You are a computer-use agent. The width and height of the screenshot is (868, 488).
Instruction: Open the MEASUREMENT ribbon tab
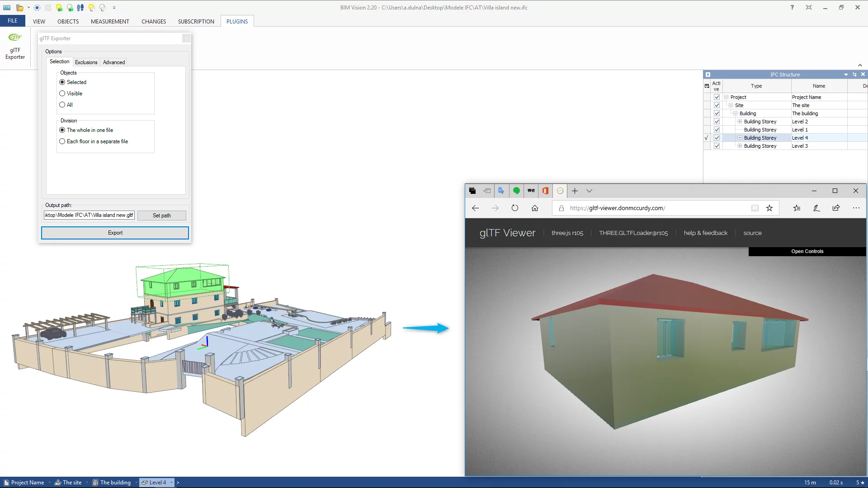coord(110,22)
